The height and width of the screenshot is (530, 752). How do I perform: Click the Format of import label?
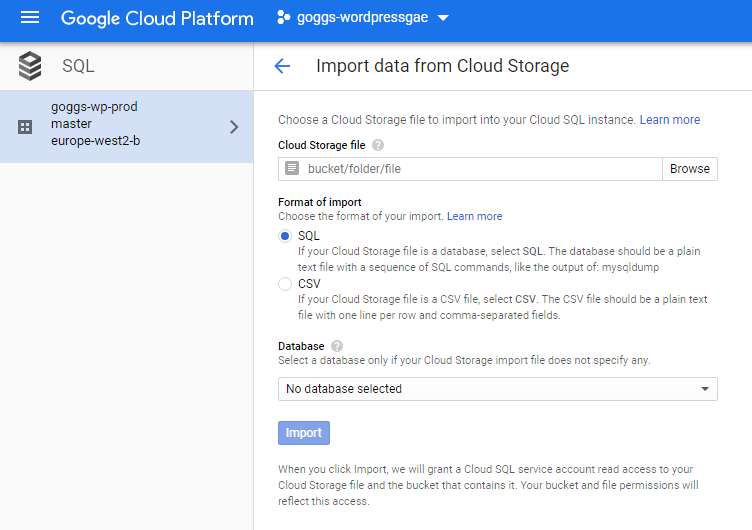pos(319,202)
